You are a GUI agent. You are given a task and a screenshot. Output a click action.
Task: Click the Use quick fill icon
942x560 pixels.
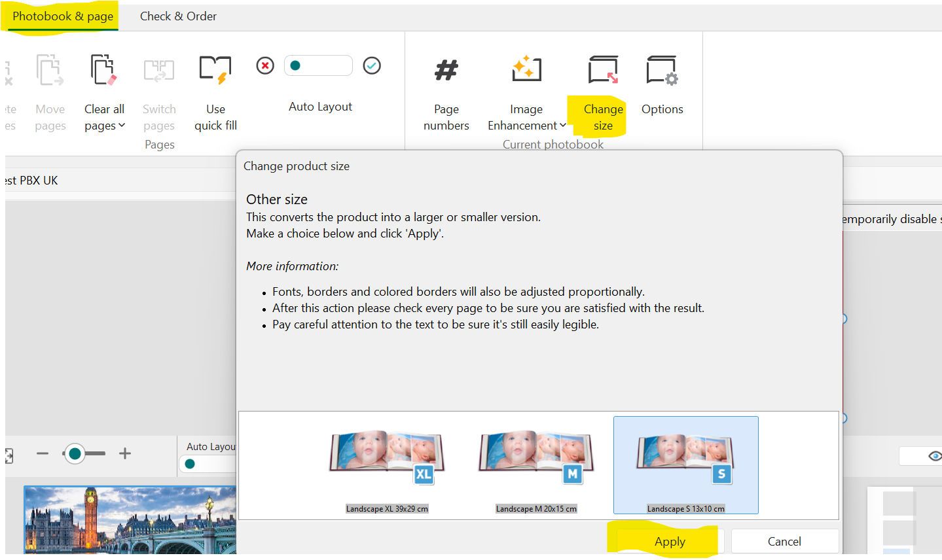215,69
